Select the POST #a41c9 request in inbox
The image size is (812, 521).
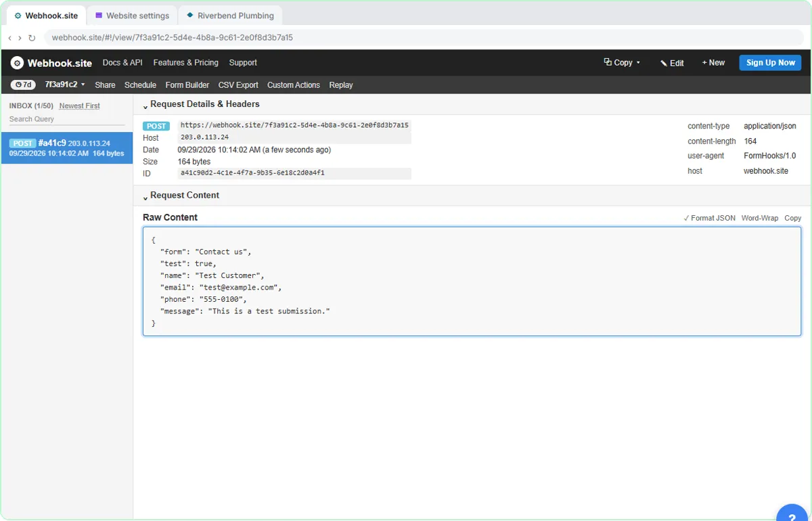67,148
